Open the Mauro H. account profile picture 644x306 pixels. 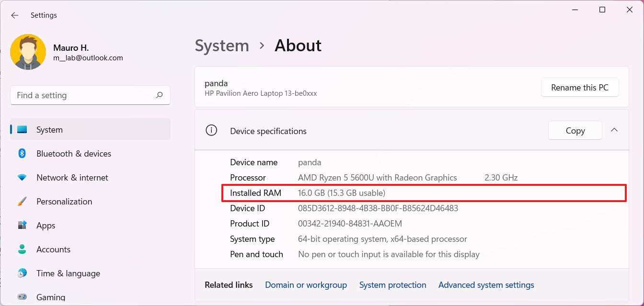coord(28,51)
